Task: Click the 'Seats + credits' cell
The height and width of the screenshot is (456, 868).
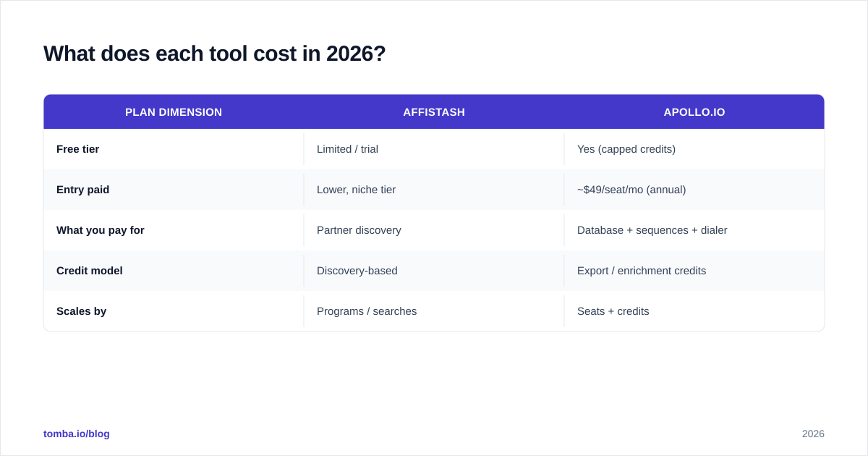Action: pyautogui.click(x=694, y=311)
